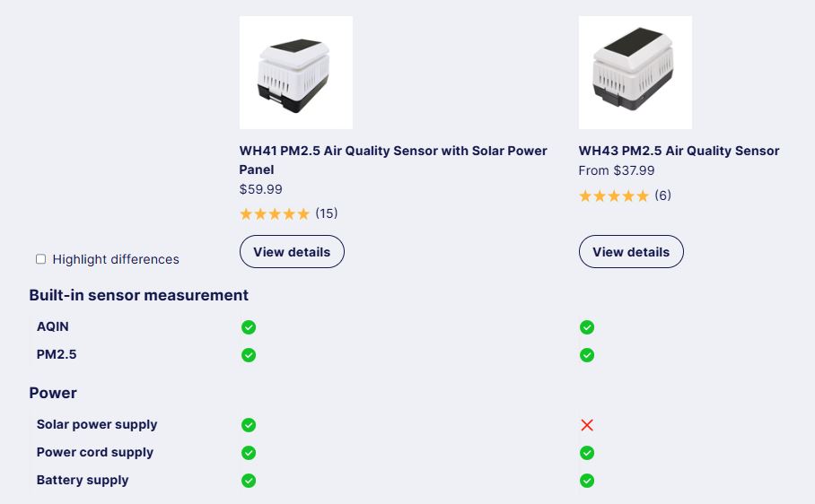Click WH41 solar power supply checkmark
Screen dimensions: 815x504
249,425
